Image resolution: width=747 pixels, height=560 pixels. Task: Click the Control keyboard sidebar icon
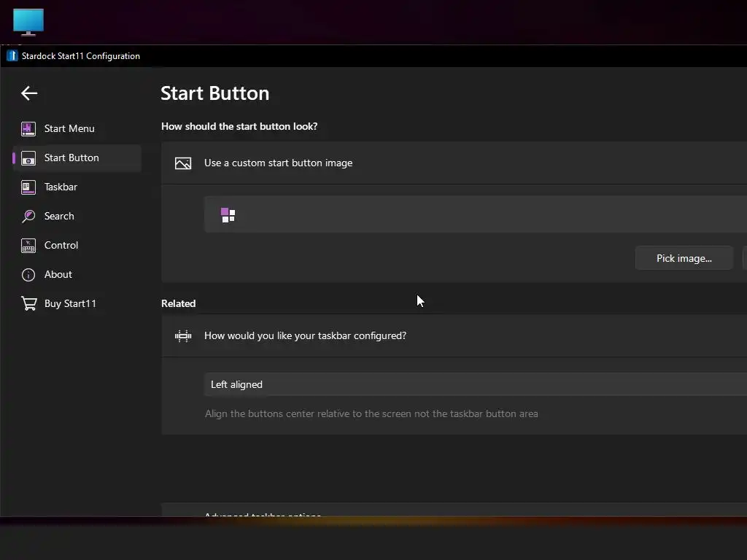tap(28, 246)
